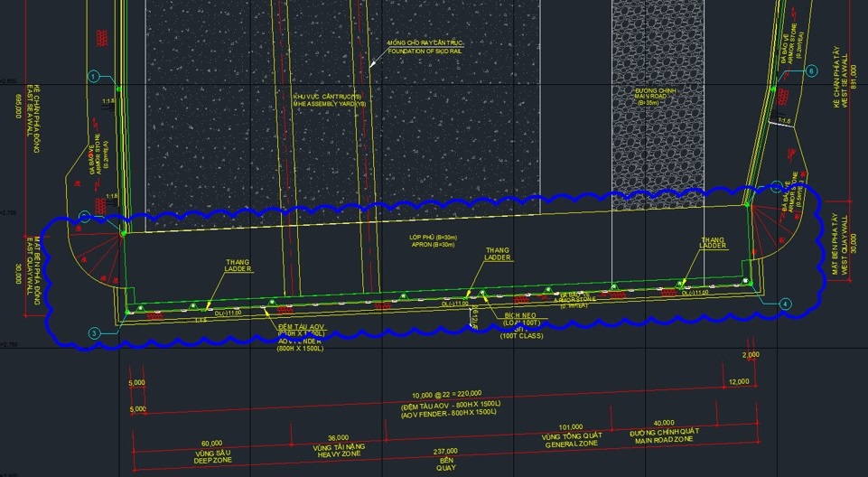Click the "12,000" dimension value
This screenshot has width=868, height=477.
click(x=739, y=381)
